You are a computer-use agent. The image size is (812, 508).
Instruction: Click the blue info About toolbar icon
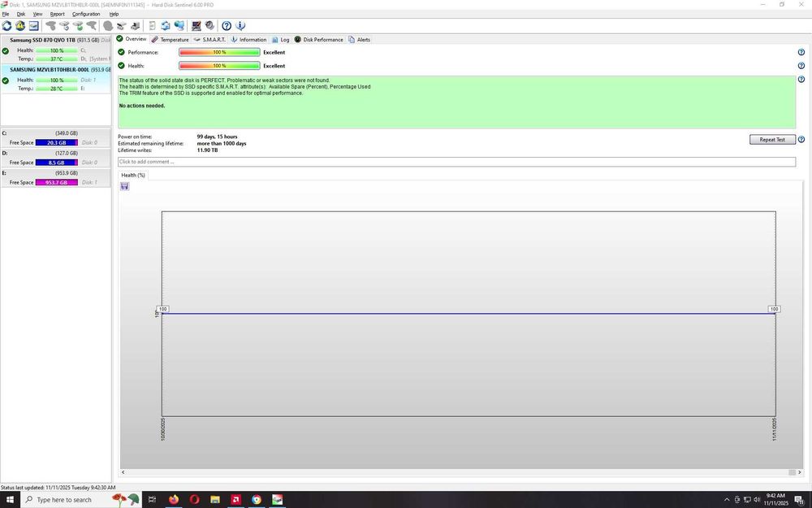click(x=240, y=25)
